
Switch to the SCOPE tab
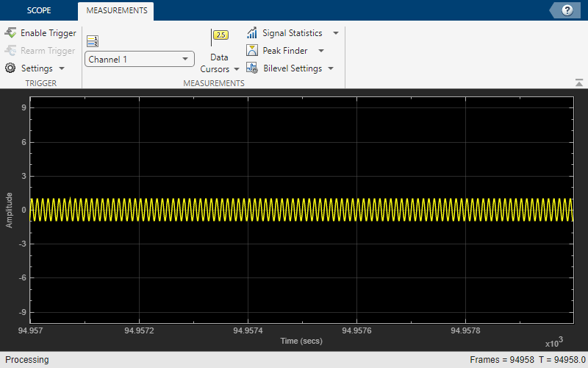(39, 11)
